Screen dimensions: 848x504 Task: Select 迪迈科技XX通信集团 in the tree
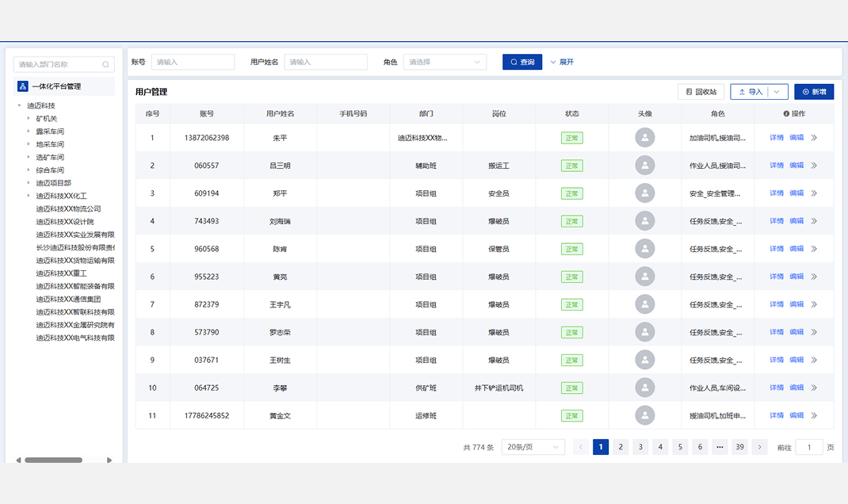pyautogui.click(x=68, y=299)
